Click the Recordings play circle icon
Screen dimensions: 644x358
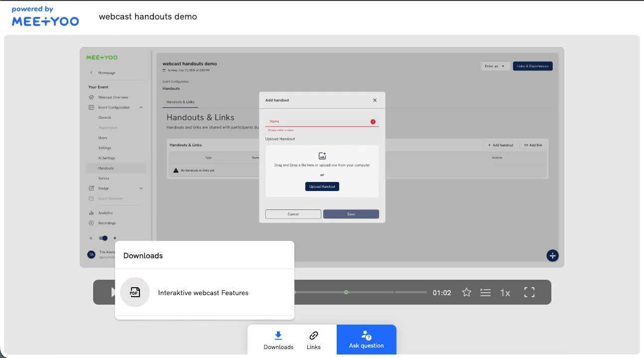coord(91,223)
